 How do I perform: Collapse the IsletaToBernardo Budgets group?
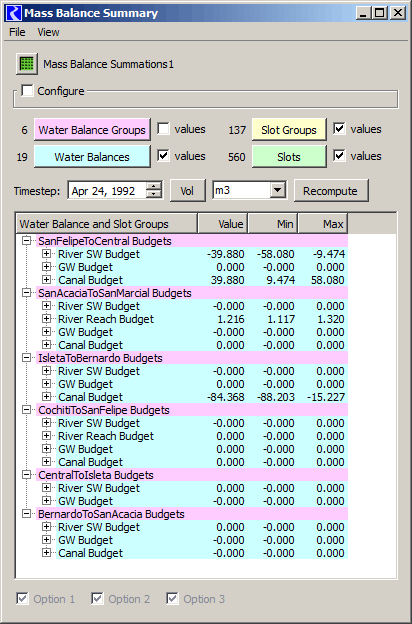[x=27, y=358]
